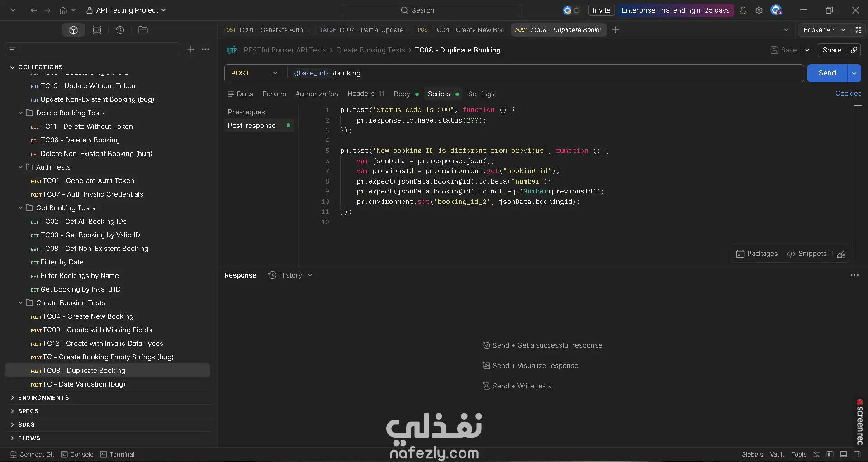Click Send + Write tests suggestion
The width and height of the screenshot is (868, 462).
tap(517, 386)
